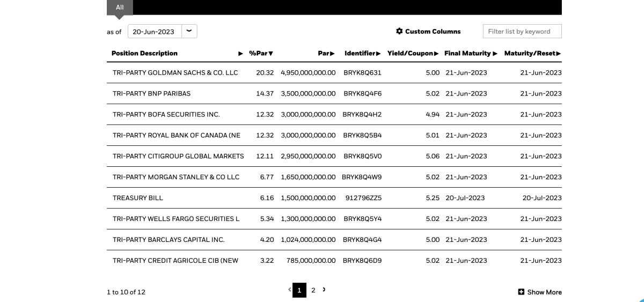This screenshot has height=302, width=644.
Task: Select the All tab
Action: click(x=120, y=7)
